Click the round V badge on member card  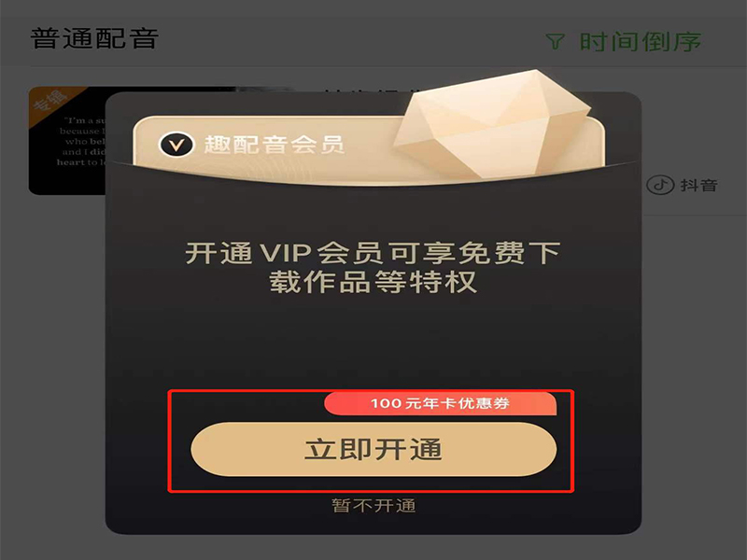176,145
